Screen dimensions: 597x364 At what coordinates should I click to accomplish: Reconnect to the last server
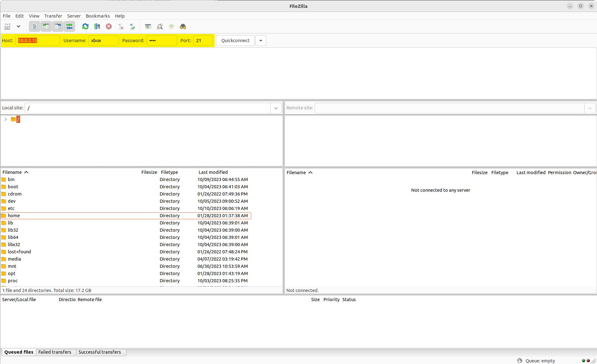point(132,26)
